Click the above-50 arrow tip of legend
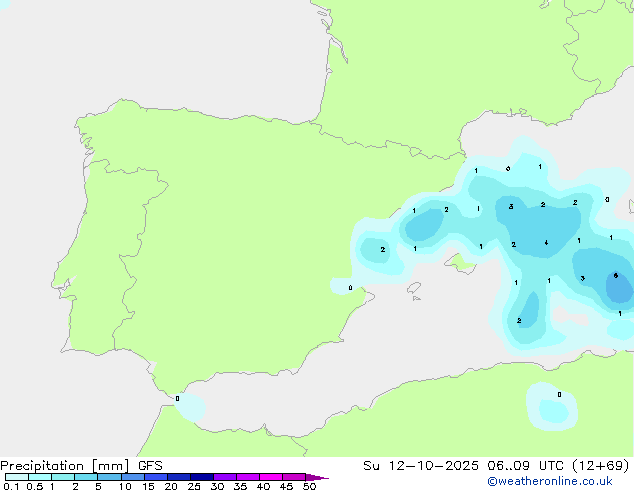Image resolution: width=634 pixels, height=490 pixels. point(317,477)
